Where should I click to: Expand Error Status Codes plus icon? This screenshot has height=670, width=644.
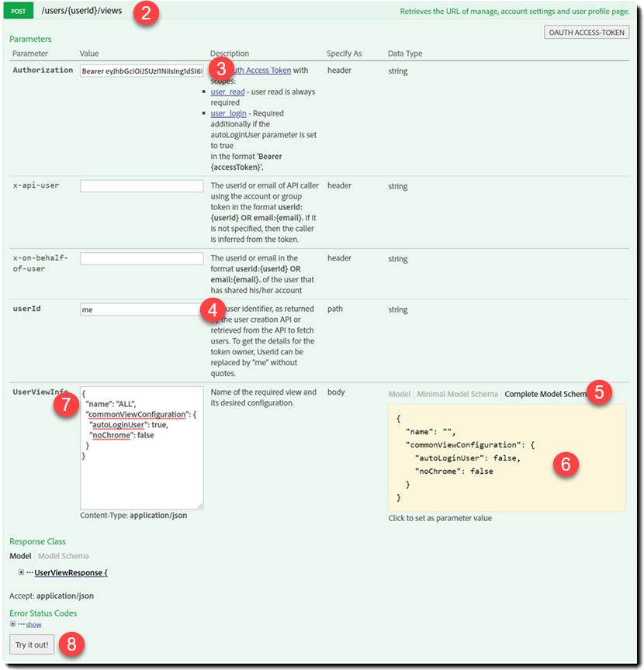click(x=13, y=623)
